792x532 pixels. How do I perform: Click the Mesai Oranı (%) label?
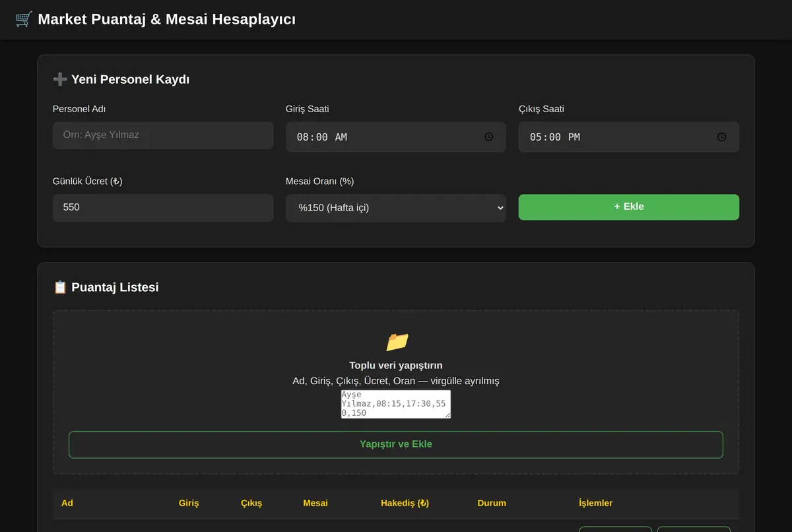320,182
